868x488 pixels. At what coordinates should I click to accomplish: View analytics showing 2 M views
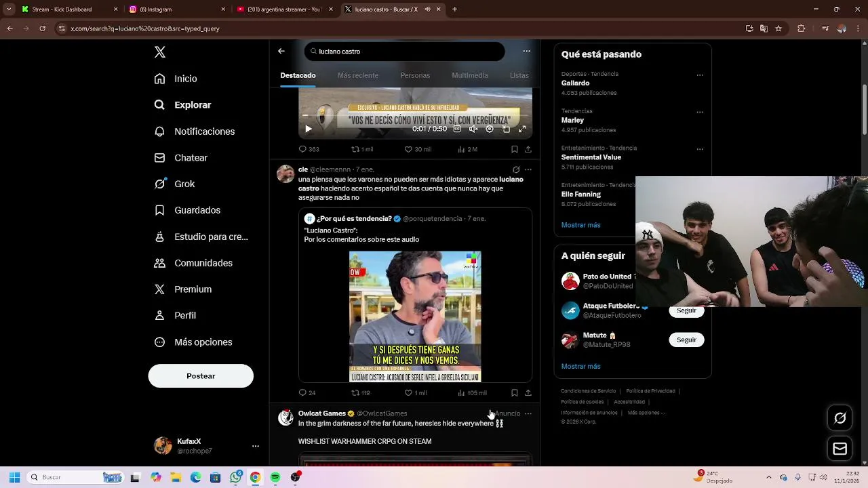point(468,149)
